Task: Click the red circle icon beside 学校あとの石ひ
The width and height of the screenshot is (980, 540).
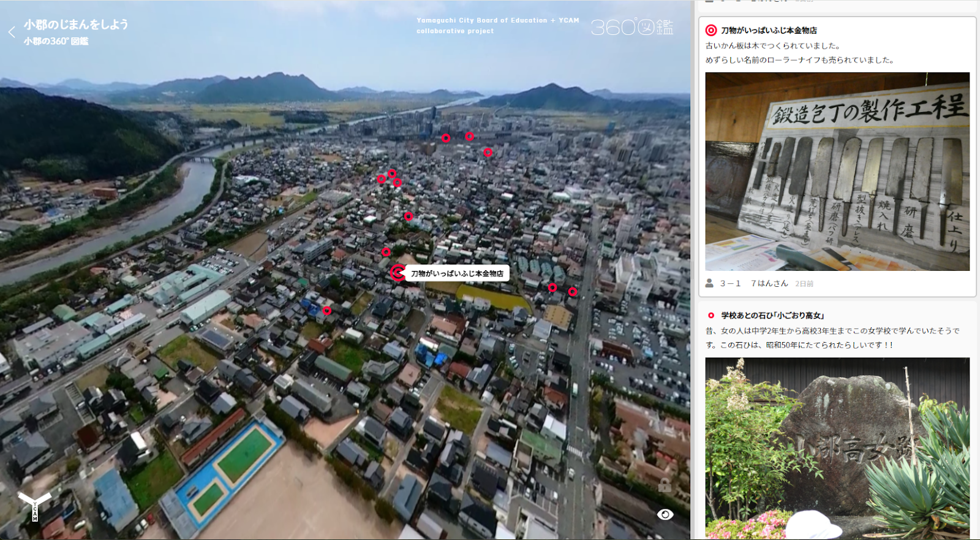Action: click(711, 315)
